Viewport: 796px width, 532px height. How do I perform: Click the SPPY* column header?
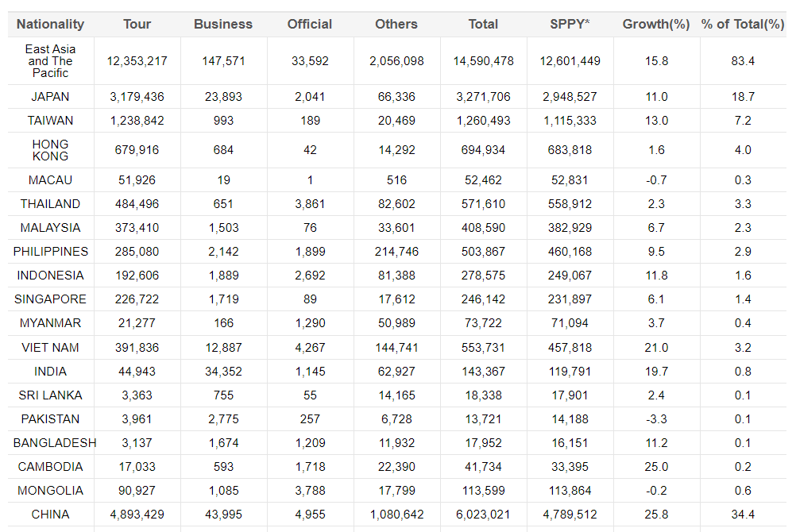tap(570, 25)
